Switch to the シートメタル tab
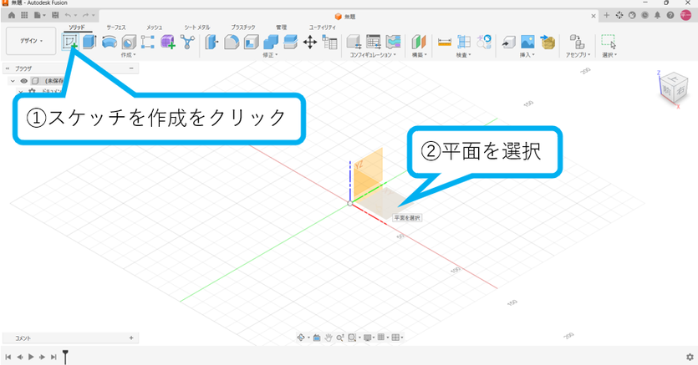The height and width of the screenshot is (365, 698). (197, 27)
